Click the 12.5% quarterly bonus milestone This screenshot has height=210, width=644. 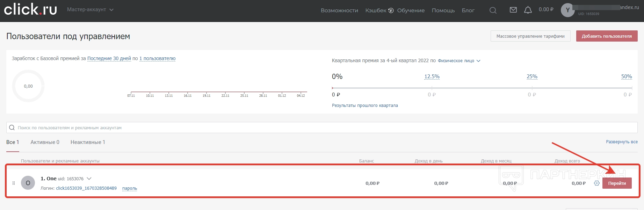click(x=432, y=77)
